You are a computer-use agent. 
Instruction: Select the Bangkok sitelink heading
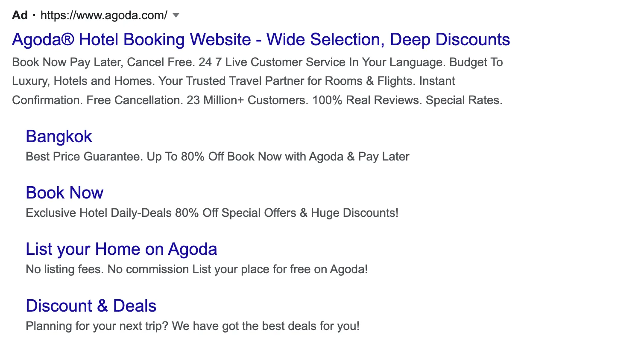[59, 137]
